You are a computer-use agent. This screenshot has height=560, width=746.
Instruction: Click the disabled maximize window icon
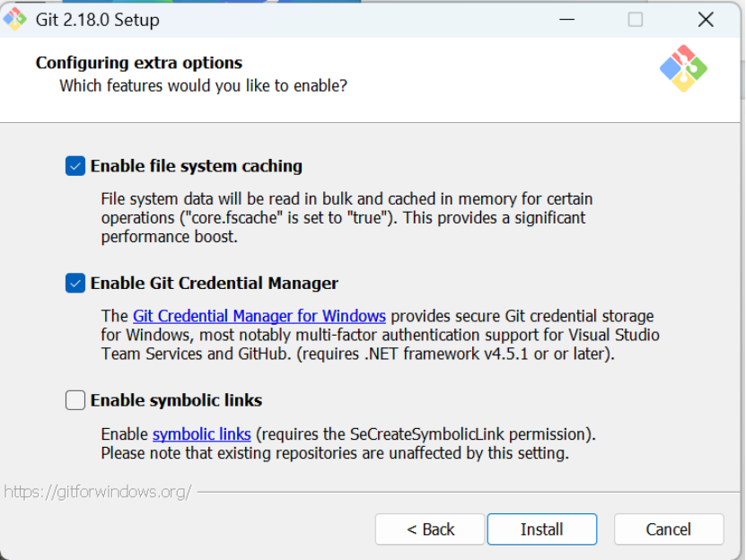pyautogui.click(x=636, y=20)
